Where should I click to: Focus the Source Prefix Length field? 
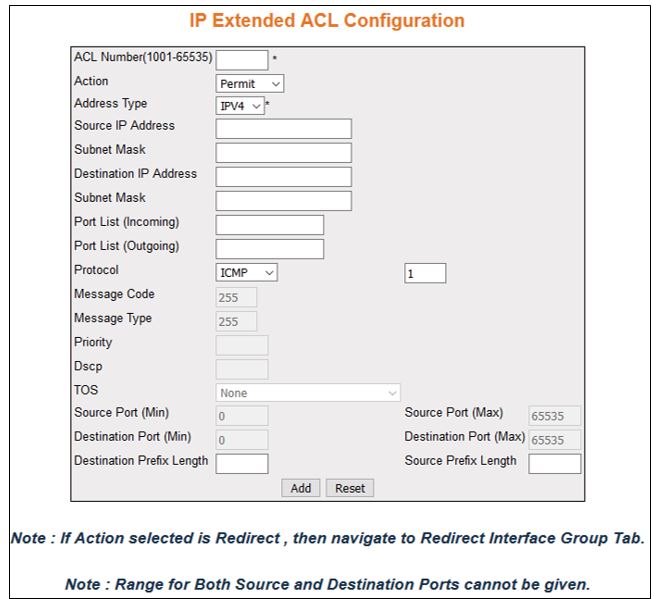(x=555, y=464)
